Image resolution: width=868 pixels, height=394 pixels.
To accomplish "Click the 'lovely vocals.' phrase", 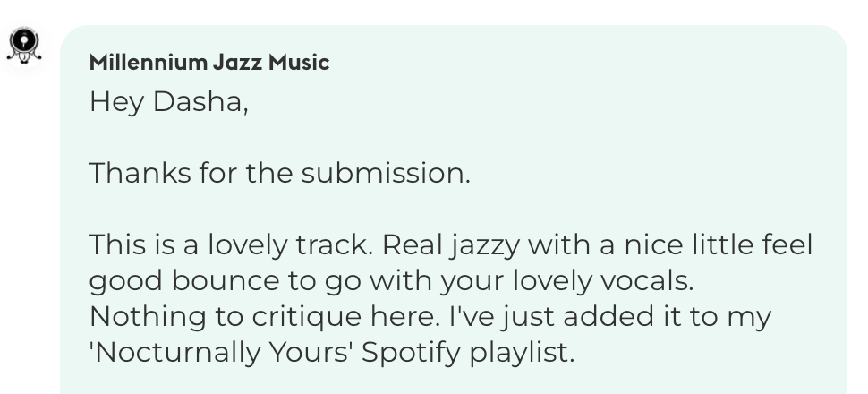I will pos(603,281).
